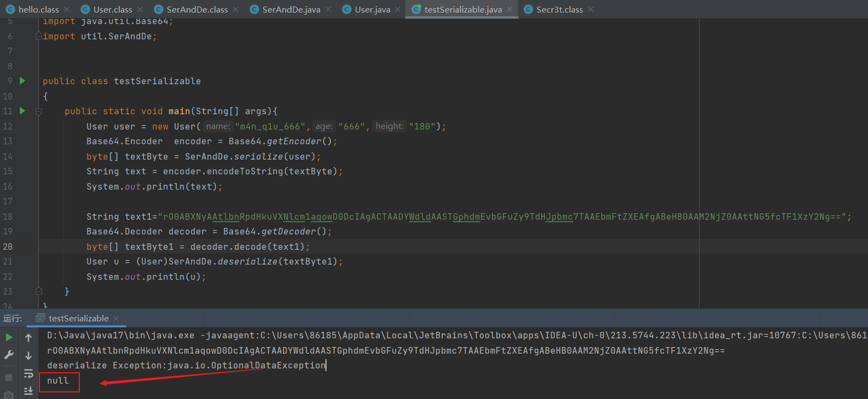The image size is (868, 399).
Task: Click the getDecoder call on line 19
Action: click(x=288, y=232)
